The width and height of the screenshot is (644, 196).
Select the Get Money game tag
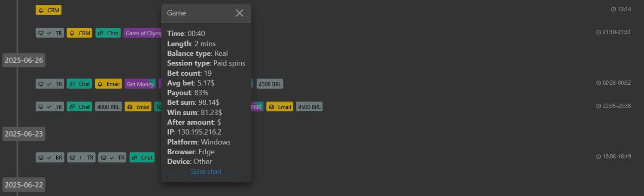click(140, 84)
